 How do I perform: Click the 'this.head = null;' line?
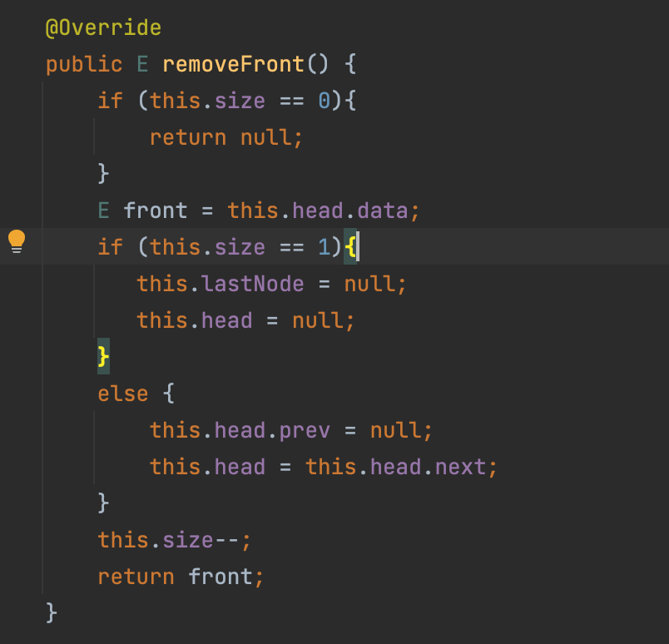pyautogui.click(x=245, y=320)
